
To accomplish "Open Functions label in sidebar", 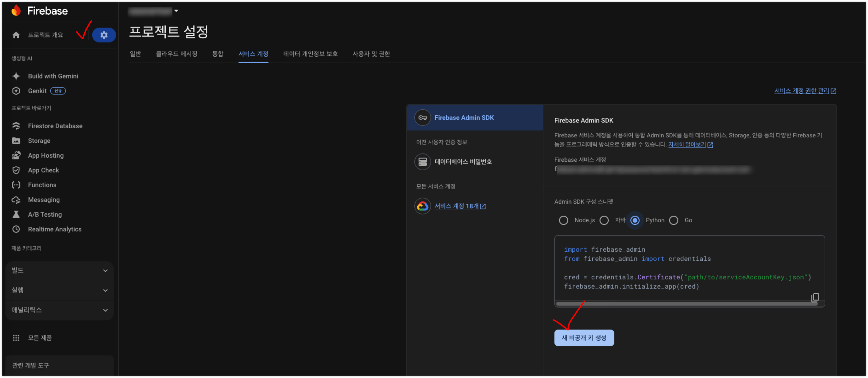I will point(42,185).
